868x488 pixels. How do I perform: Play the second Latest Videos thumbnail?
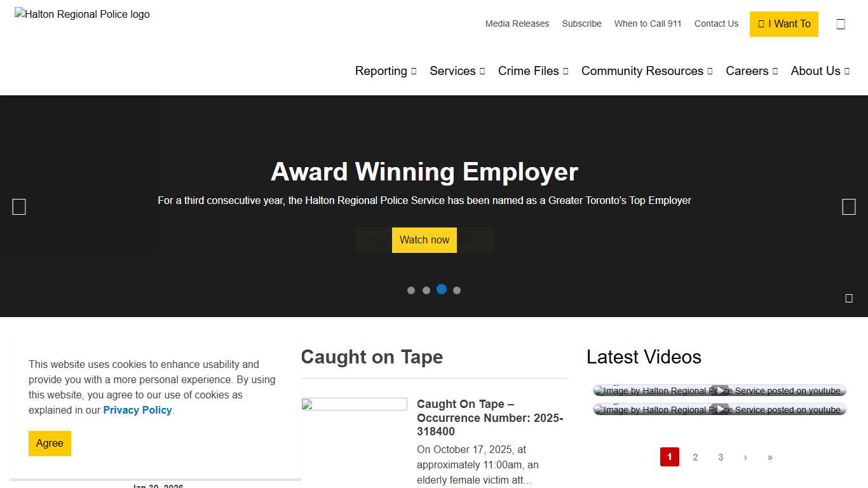tap(719, 410)
